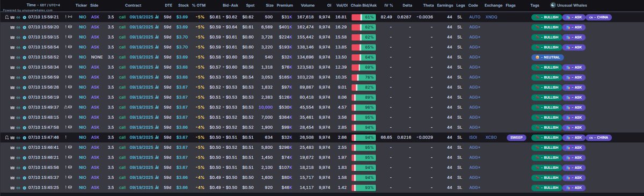Click the 61% chain bid/ask bar
This screenshot has width=644, height=196.
pos(363,17)
